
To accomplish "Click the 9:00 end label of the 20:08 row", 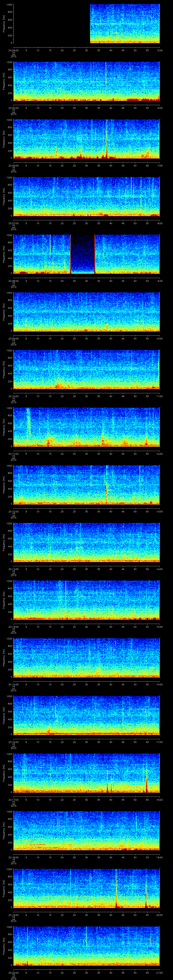I will [160, 281].
